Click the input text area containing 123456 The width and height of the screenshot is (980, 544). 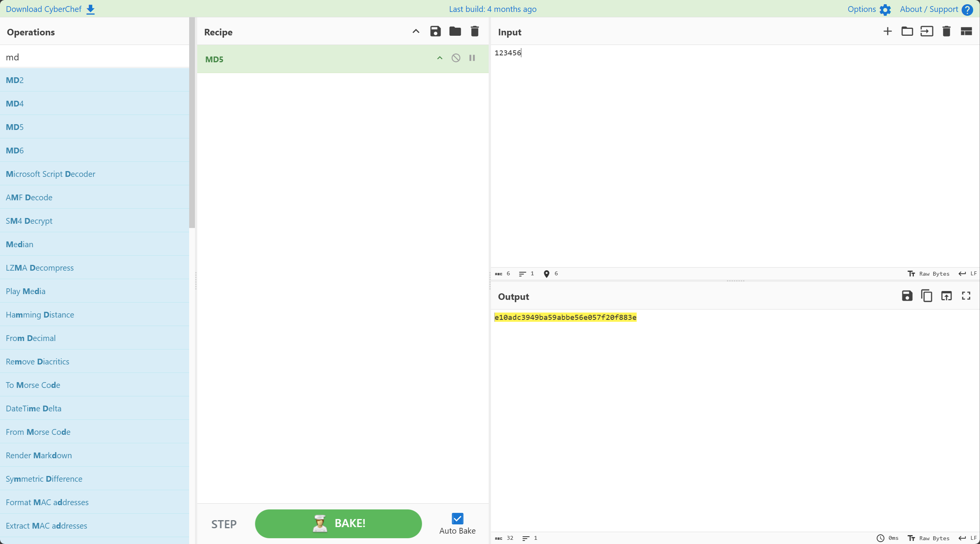(735, 156)
